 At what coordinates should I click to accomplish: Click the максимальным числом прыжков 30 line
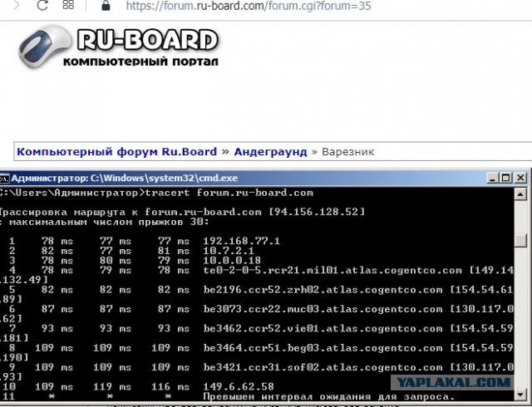pos(105,222)
